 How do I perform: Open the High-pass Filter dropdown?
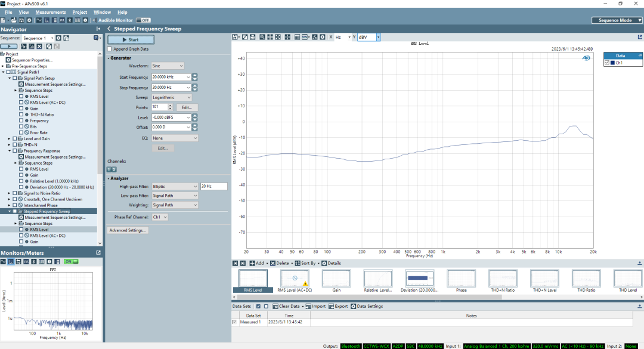pyautogui.click(x=174, y=187)
